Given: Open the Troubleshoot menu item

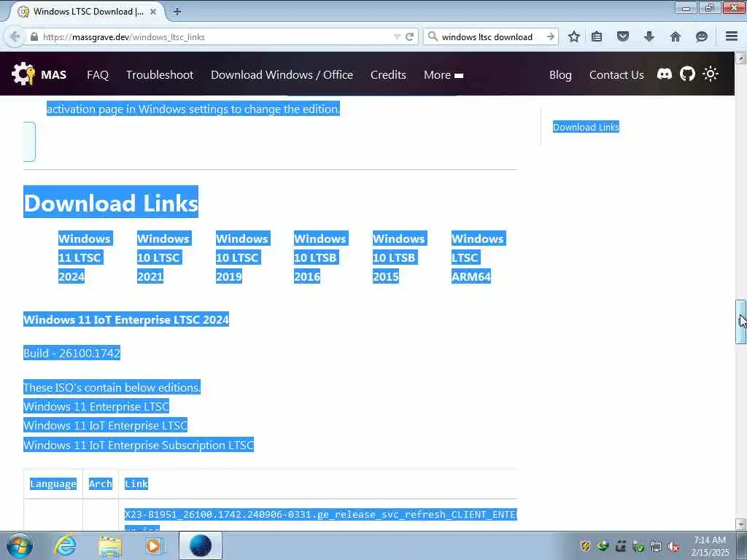Looking at the screenshot, I should tap(160, 75).
